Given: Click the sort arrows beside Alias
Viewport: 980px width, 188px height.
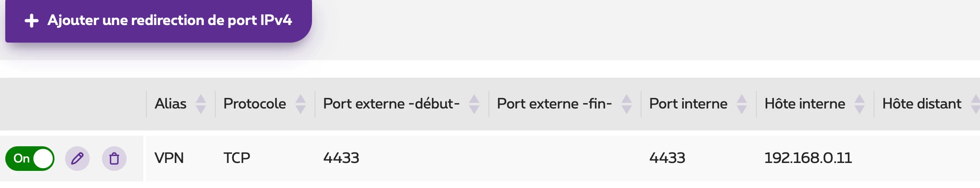Looking at the screenshot, I should click(201, 104).
